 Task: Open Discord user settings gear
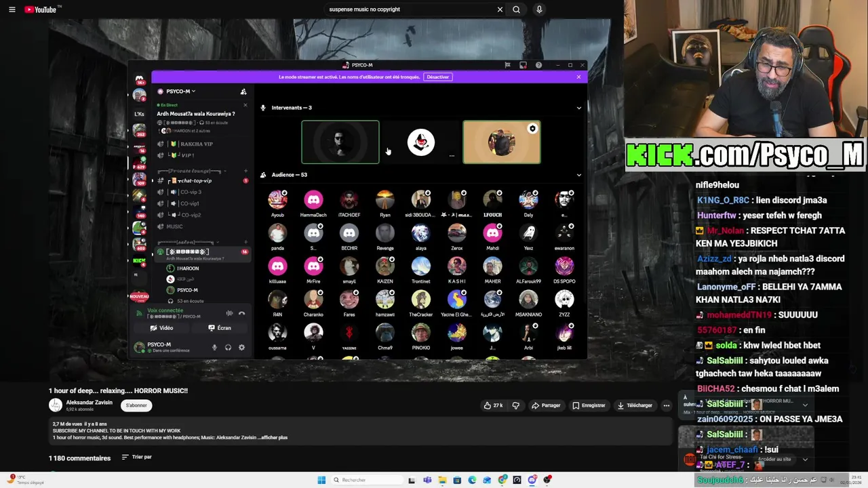coord(241,348)
